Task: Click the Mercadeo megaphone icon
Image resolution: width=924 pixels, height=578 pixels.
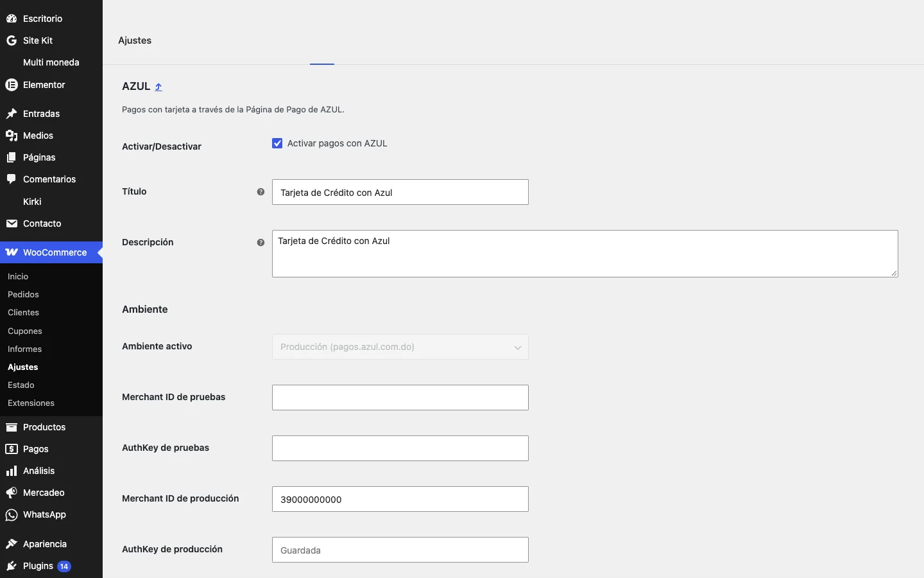Action: click(x=12, y=493)
